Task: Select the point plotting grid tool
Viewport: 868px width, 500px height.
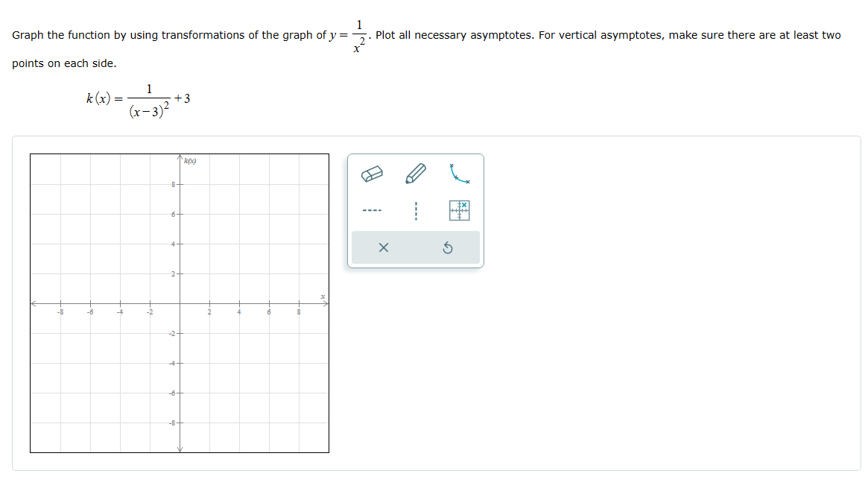Action: (x=459, y=209)
